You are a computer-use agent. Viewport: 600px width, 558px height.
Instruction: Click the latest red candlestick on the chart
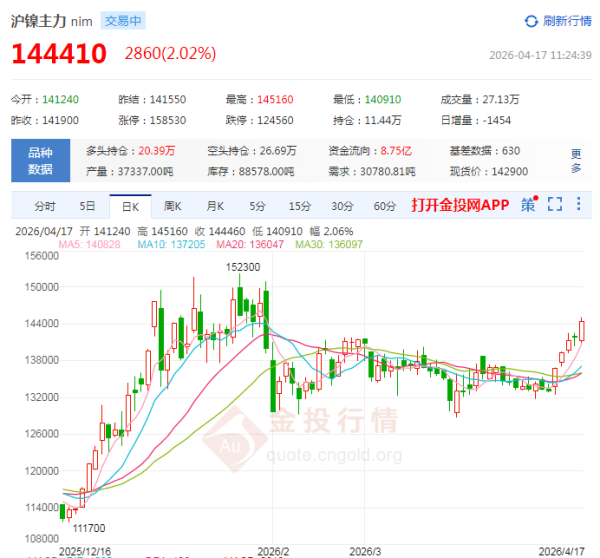click(582, 331)
